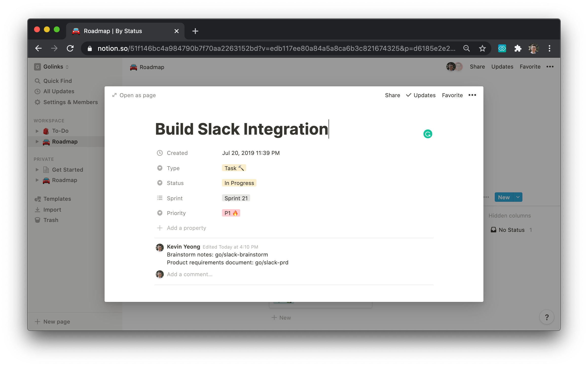Click the Open as page expand icon
Image resolution: width=588 pixels, height=367 pixels.
(114, 95)
